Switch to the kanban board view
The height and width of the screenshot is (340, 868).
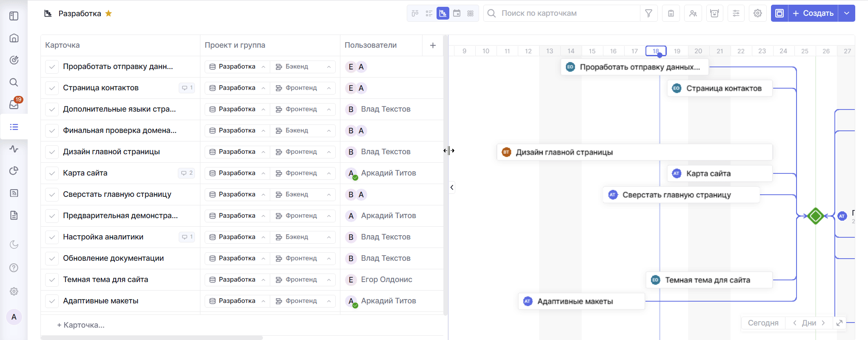(x=415, y=13)
